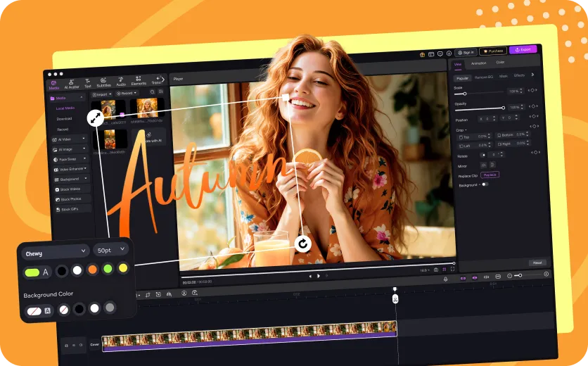Viewport: 588px width, 366px height.
Task: Click the rotate handle on the text box
Action: pos(302,244)
